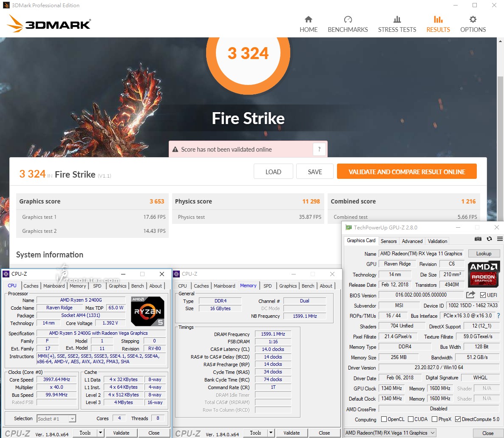The width and height of the screenshot is (504, 438).
Task: Click the Bus Interface question mark in GPU-Z
Action: click(x=498, y=316)
